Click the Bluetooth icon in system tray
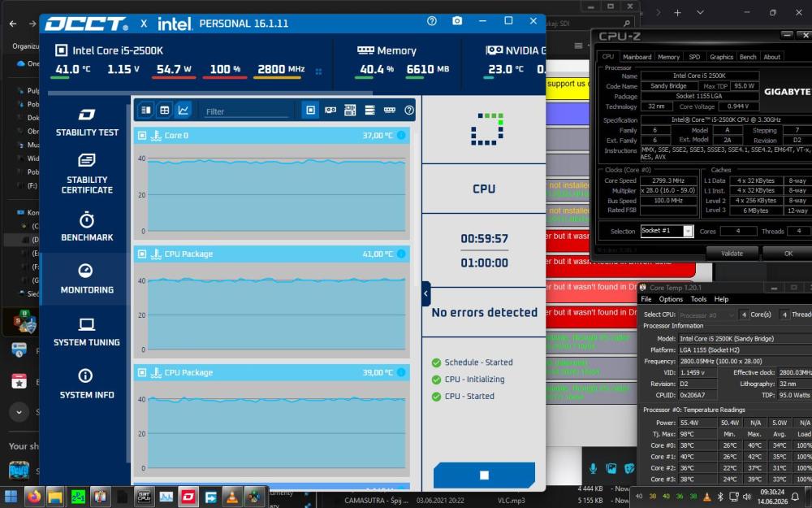The height and width of the screenshot is (508, 812). (720, 497)
